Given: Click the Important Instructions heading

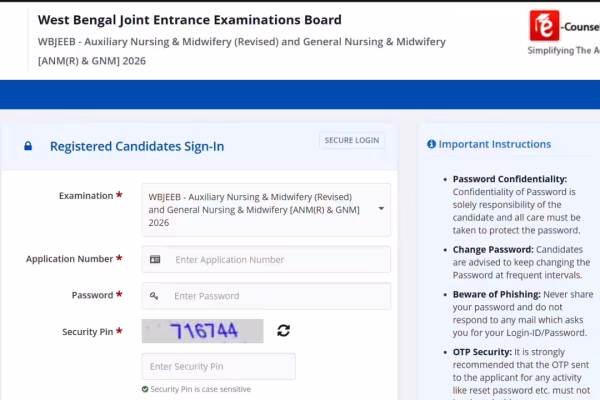Looking at the screenshot, I should pos(495,144).
